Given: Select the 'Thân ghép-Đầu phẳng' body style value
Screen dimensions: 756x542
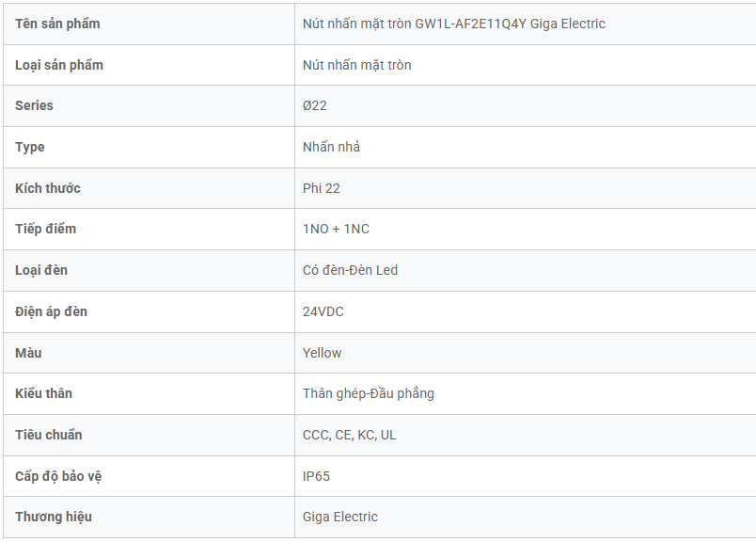Looking at the screenshot, I should tap(369, 393).
